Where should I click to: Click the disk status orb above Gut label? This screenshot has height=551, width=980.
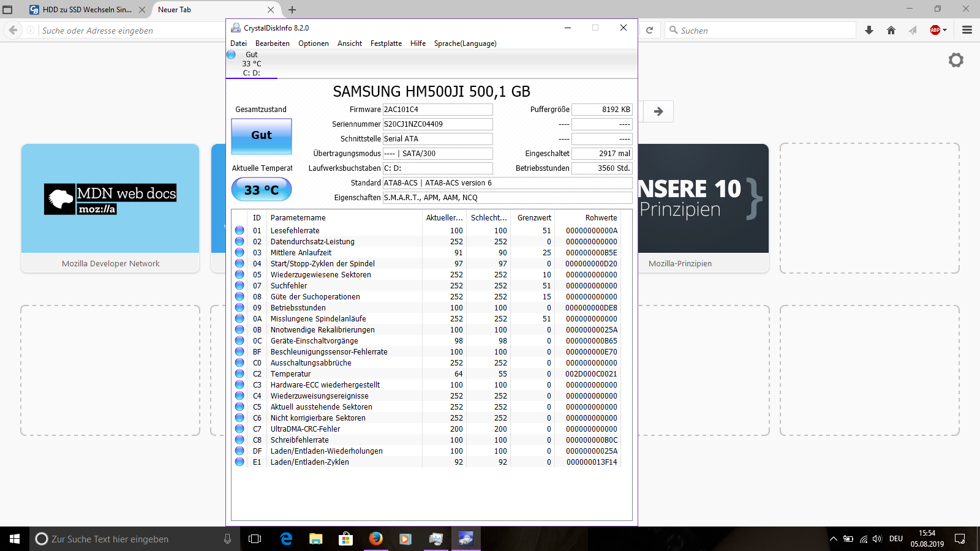pyautogui.click(x=232, y=54)
